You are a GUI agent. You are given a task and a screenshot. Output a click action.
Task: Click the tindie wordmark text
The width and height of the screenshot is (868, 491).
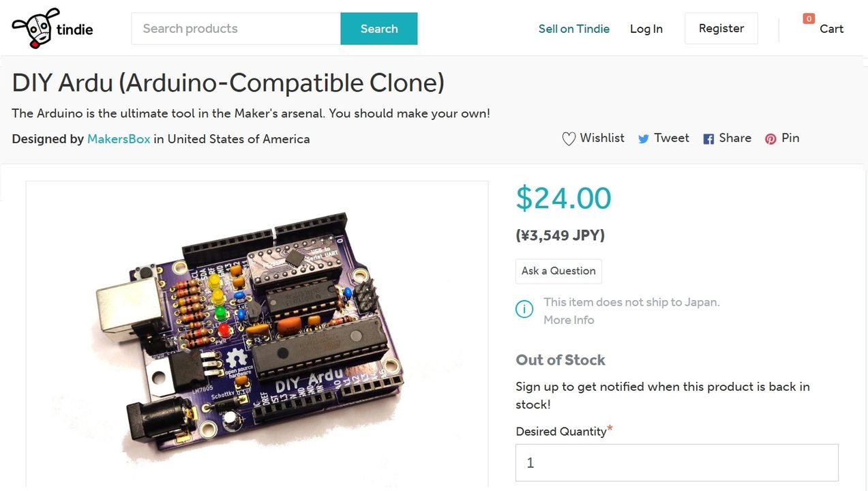[75, 30]
